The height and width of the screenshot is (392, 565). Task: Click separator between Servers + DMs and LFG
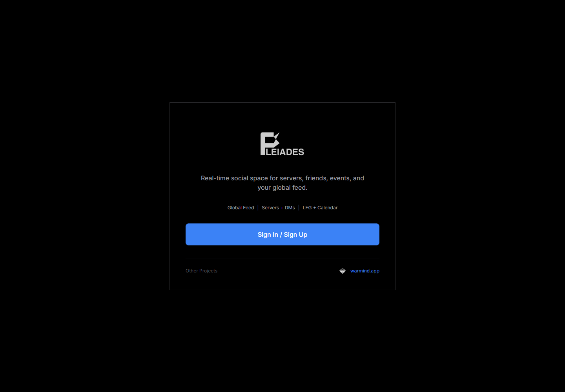[299, 208]
